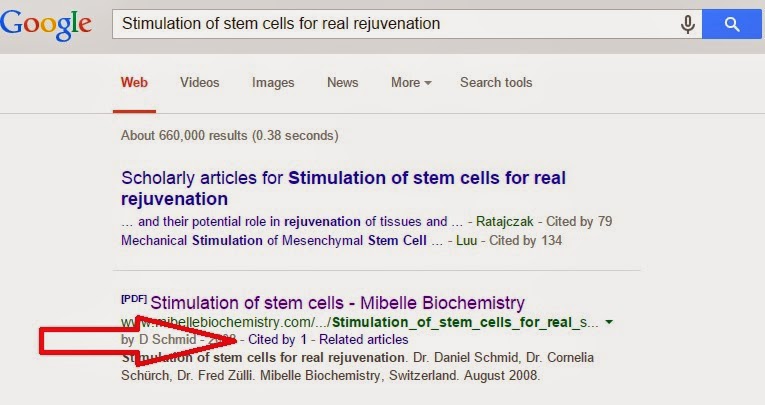Switch to the Videos tab
This screenshot has height=405, width=765.
pos(200,82)
